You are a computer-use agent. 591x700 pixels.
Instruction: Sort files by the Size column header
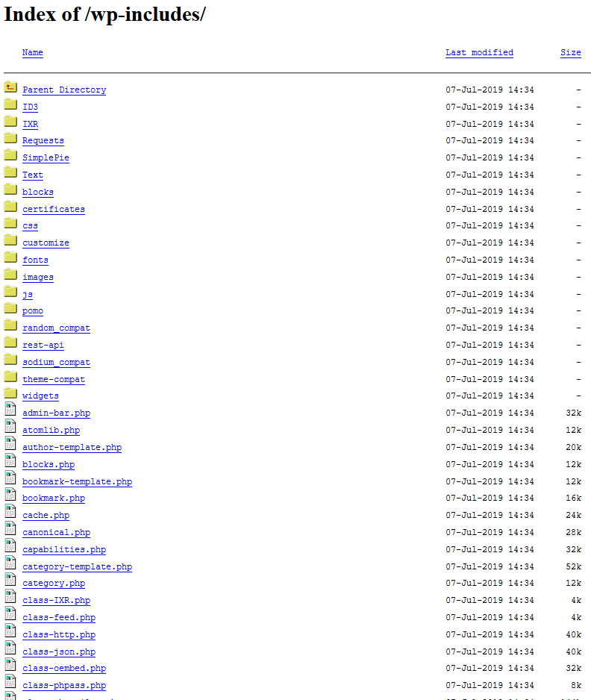tap(570, 52)
